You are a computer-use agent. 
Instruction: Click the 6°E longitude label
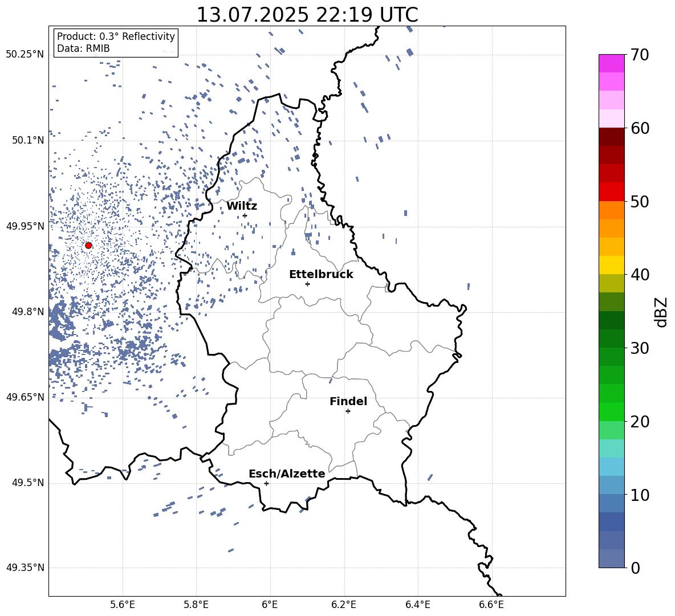[x=270, y=605]
